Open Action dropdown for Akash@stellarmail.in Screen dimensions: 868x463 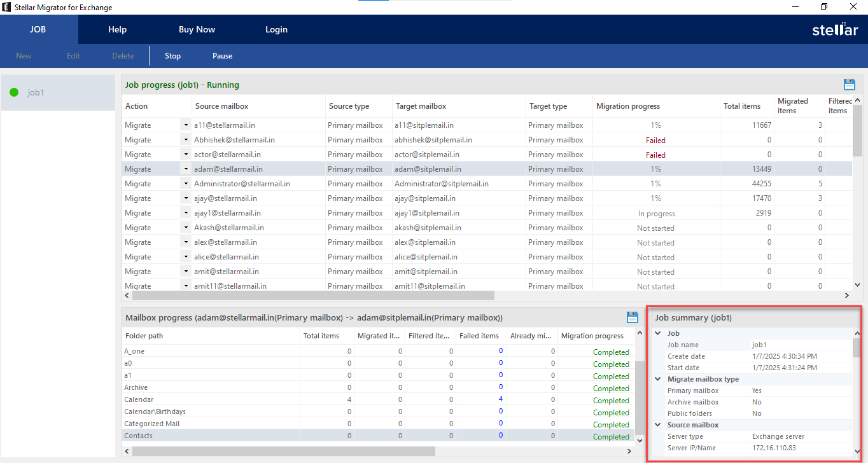(186, 228)
